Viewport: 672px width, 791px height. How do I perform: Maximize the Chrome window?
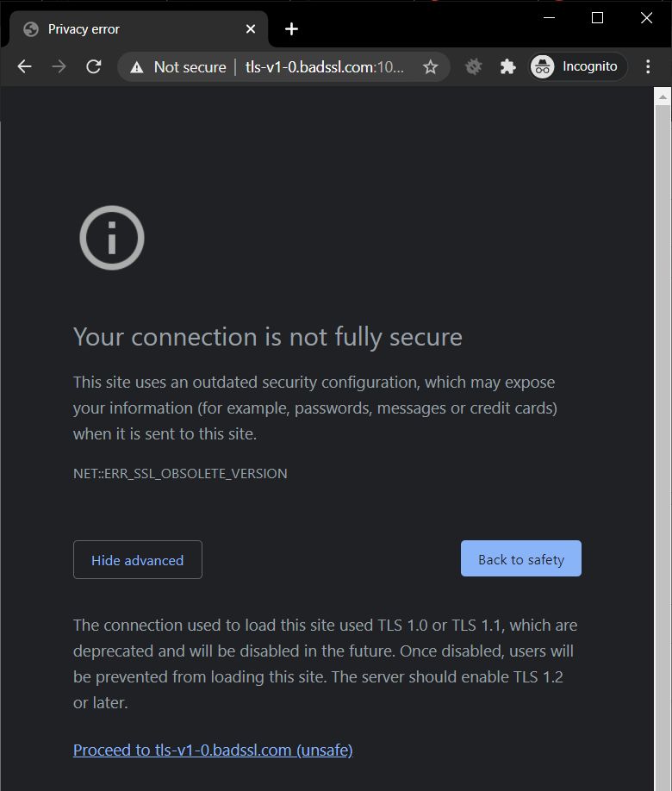(x=597, y=17)
